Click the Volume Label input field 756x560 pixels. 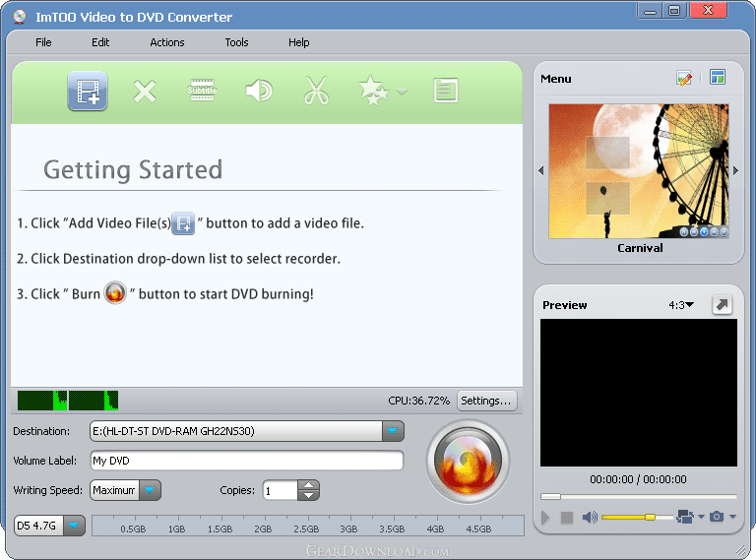(247, 461)
